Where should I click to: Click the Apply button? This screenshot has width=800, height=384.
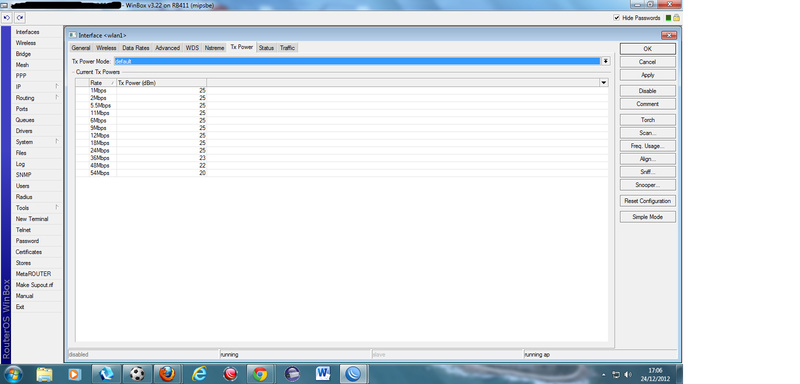648,75
